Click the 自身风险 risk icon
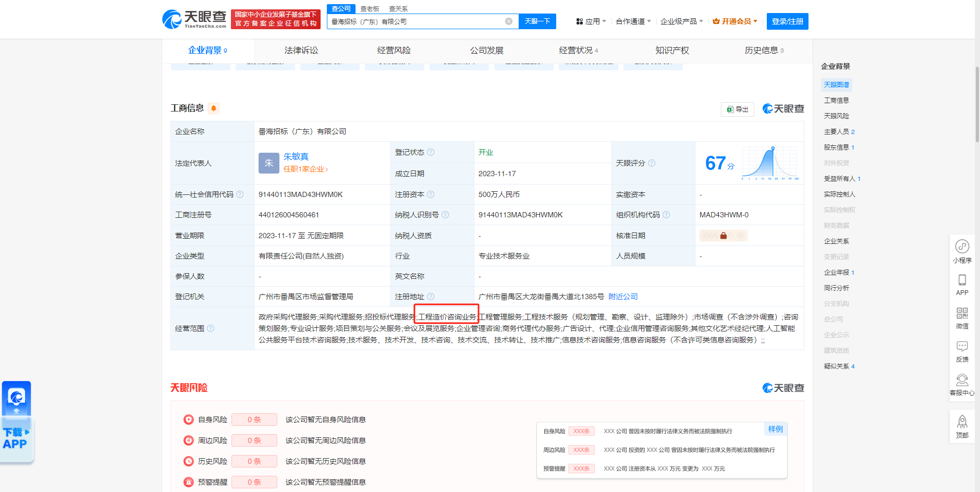The width and height of the screenshot is (980, 492). click(189, 420)
